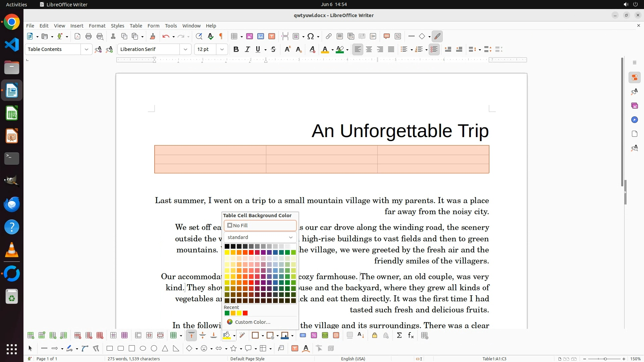Viewport: 644px width, 362px height.
Task: Click the Insert Image toolbar icon
Action: [250, 37]
